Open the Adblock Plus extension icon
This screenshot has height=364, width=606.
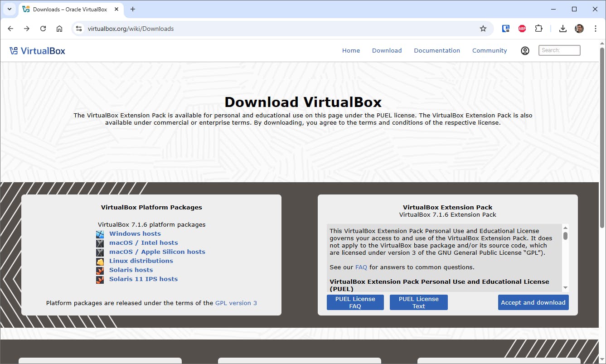(x=522, y=29)
